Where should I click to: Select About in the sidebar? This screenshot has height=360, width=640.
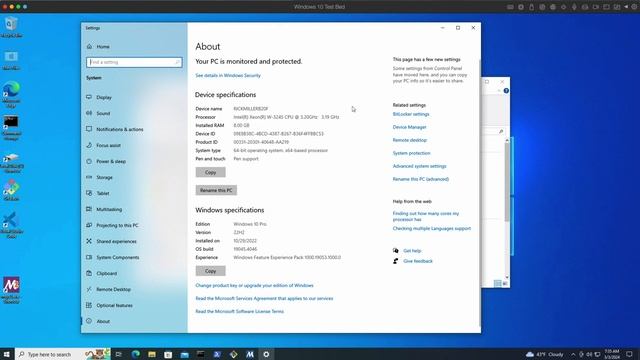[103, 321]
